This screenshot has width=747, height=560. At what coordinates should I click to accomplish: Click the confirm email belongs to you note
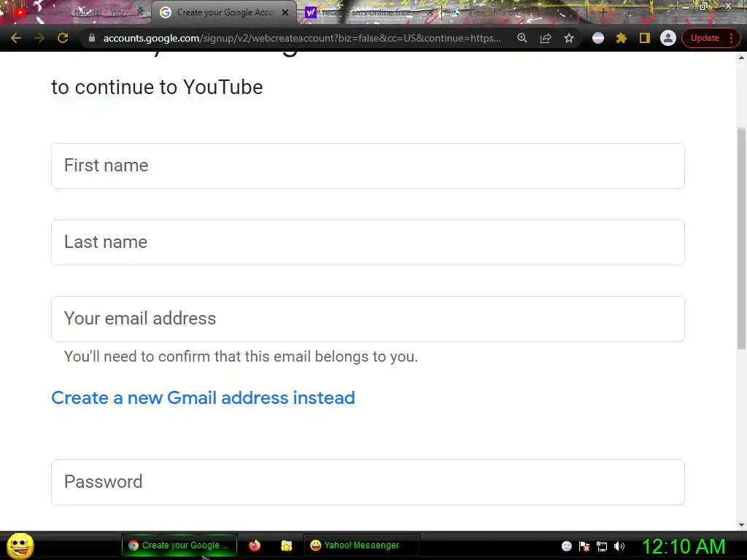[x=241, y=356]
